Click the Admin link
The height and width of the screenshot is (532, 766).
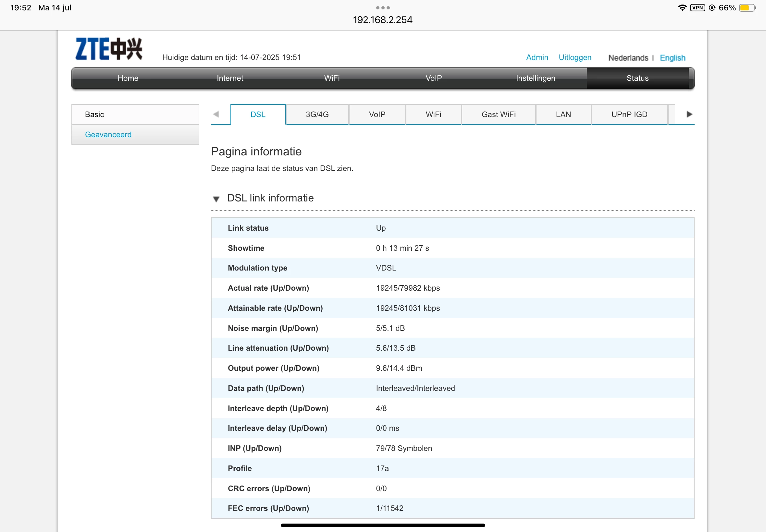click(x=537, y=58)
